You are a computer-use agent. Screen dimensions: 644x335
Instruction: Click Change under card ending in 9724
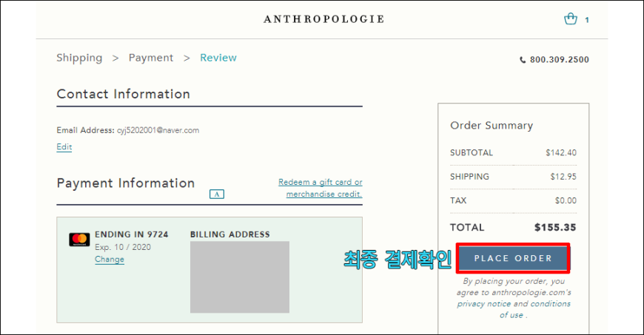point(110,260)
